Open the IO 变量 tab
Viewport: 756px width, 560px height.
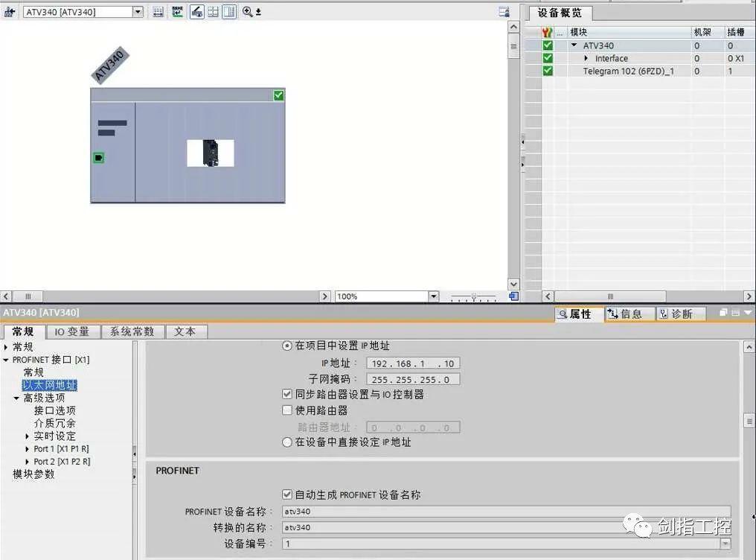tap(72, 331)
